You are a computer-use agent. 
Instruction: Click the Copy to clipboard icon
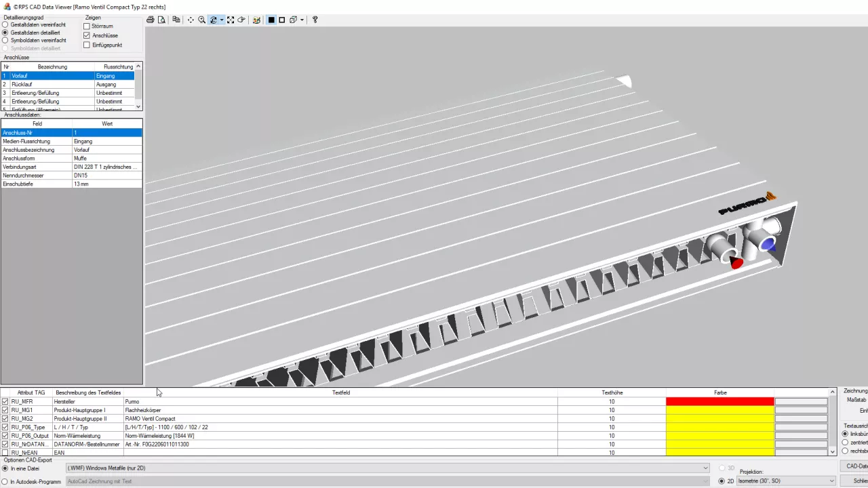[176, 20]
